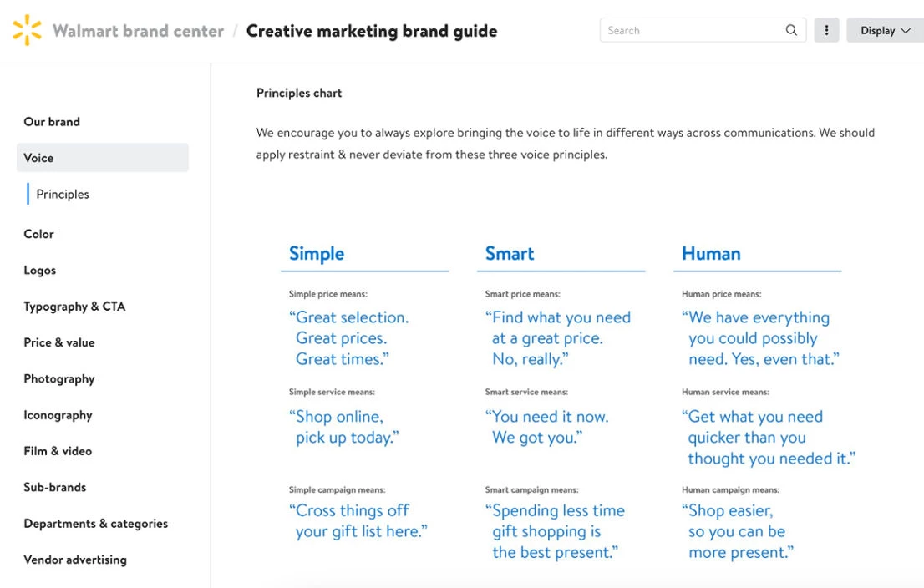924x588 pixels.
Task: Navigate to Logos section
Action: [39, 270]
